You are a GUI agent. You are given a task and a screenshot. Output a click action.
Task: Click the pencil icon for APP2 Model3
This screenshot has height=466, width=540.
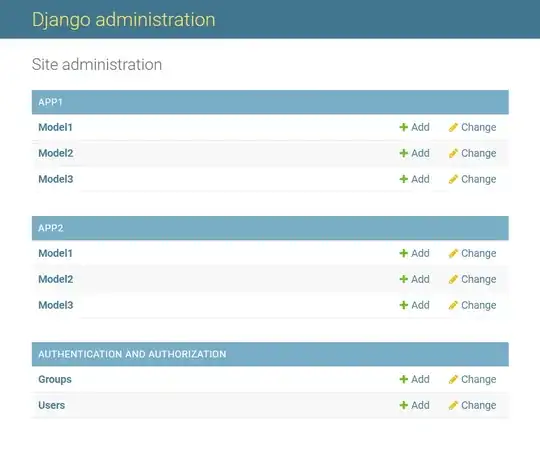[x=453, y=305]
